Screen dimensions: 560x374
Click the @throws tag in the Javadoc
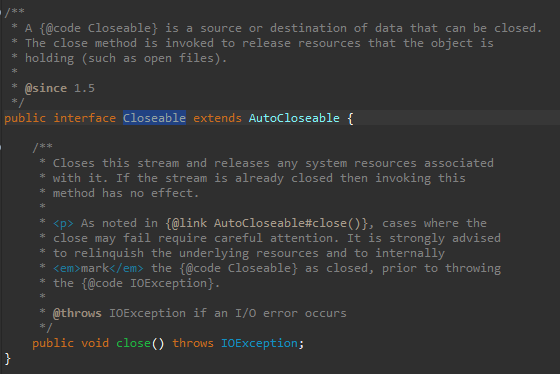77,313
